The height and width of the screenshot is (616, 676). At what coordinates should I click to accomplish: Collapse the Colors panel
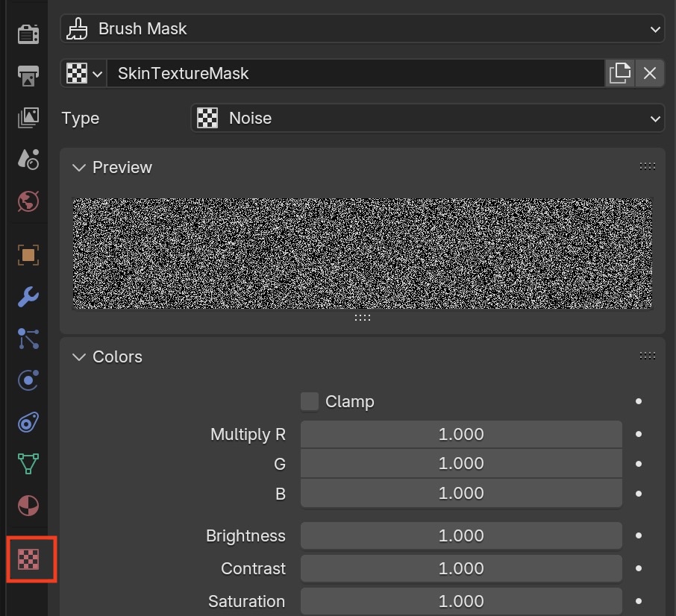pyautogui.click(x=79, y=356)
